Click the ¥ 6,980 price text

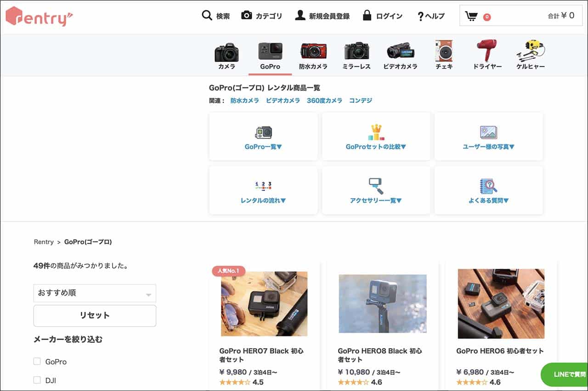(x=470, y=372)
